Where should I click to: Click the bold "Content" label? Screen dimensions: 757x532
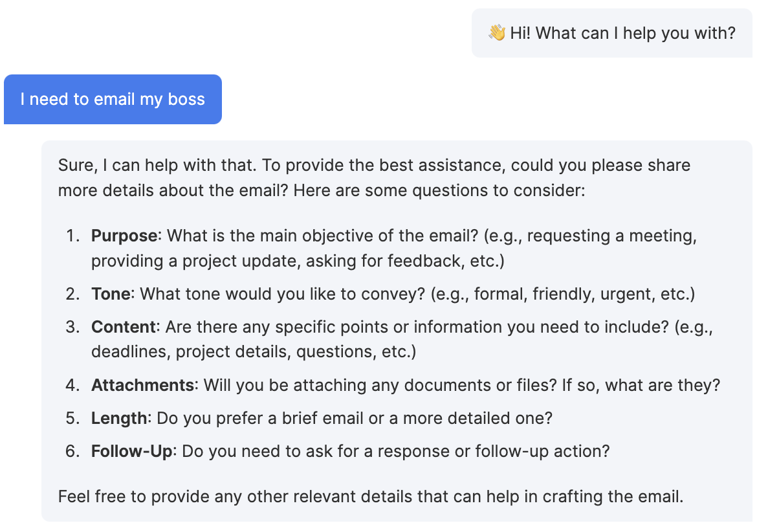(x=124, y=327)
